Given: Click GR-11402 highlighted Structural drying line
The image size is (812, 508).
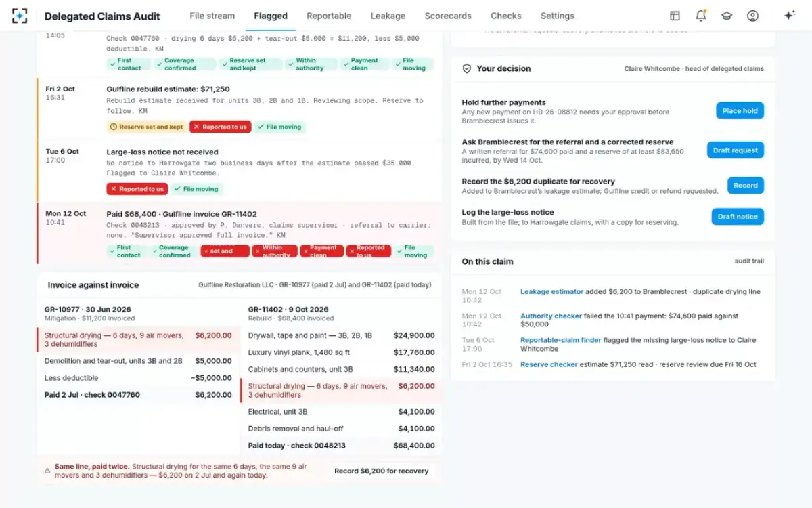Looking at the screenshot, I should click(x=340, y=390).
